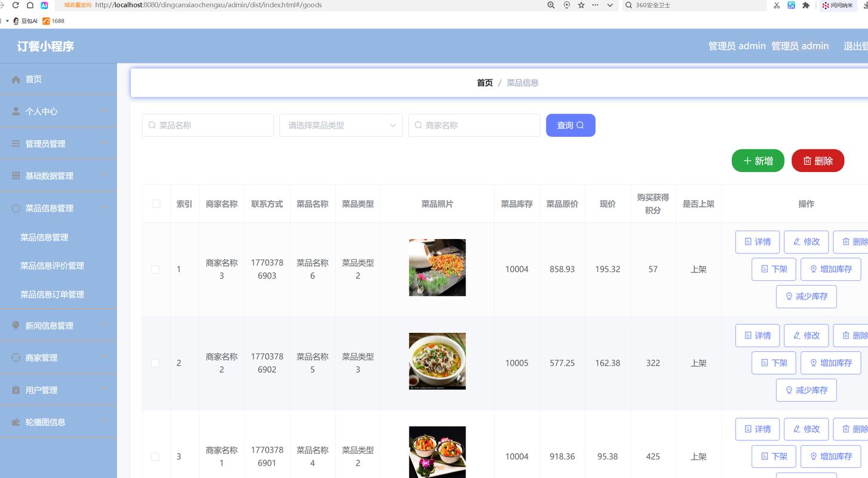Click the 豆包AI icon in the bookmarks bar
The image size is (868, 478).
pyautogui.click(x=16, y=21)
